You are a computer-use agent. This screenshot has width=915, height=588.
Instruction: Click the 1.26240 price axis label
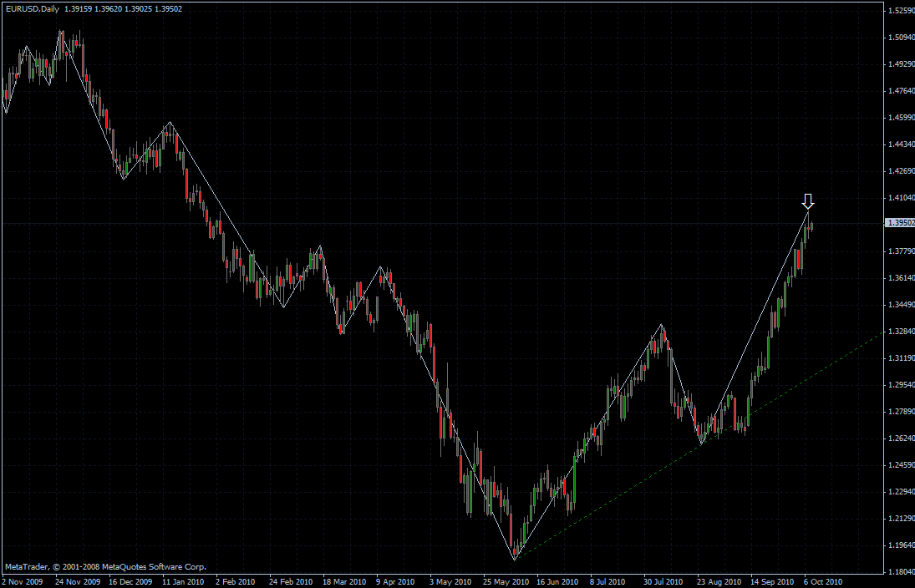click(x=902, y=438)
